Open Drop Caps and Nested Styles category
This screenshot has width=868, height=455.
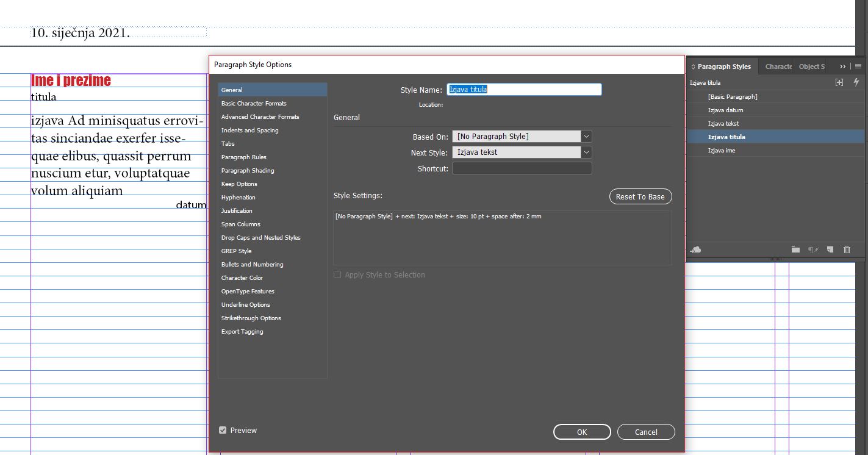coord(273,237)
